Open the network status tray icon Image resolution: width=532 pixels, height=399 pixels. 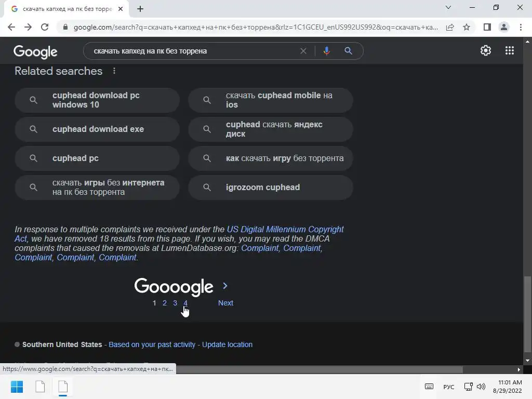pyautogui.click(x=468, y=387)
